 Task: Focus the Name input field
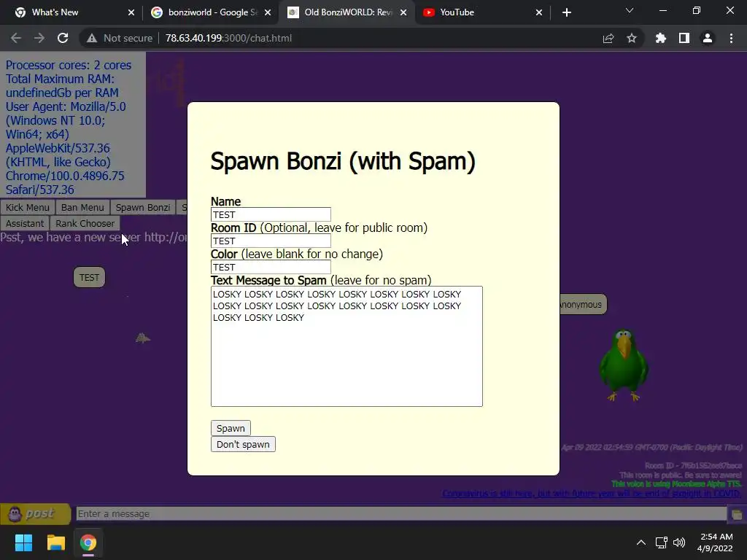point(271,214)
